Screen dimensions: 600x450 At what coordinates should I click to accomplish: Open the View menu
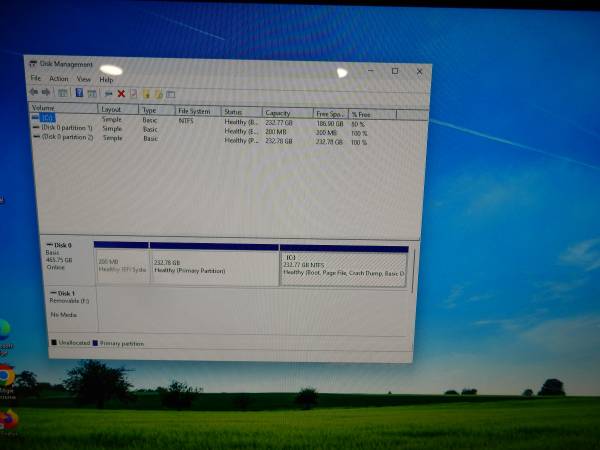coord(84,79)
